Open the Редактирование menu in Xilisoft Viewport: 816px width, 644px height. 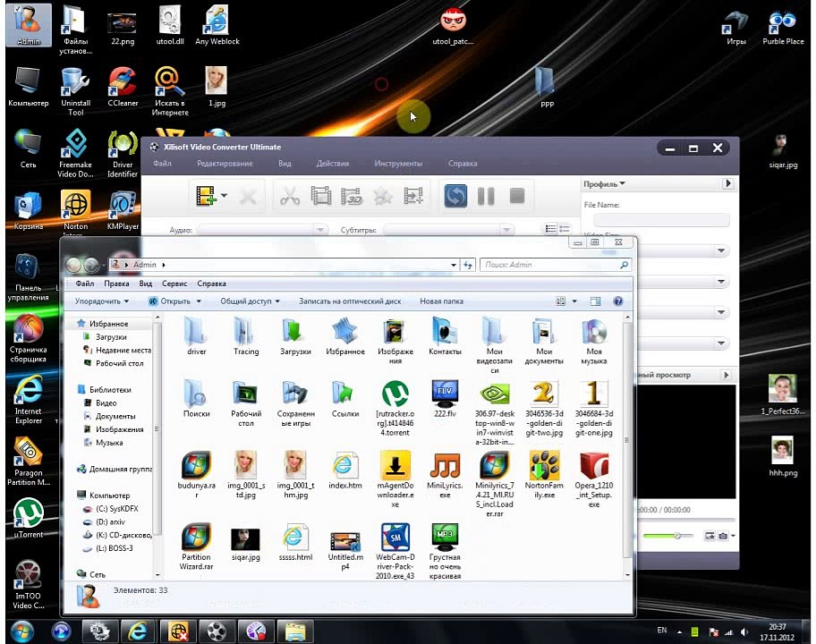click(x=225, y=164)
